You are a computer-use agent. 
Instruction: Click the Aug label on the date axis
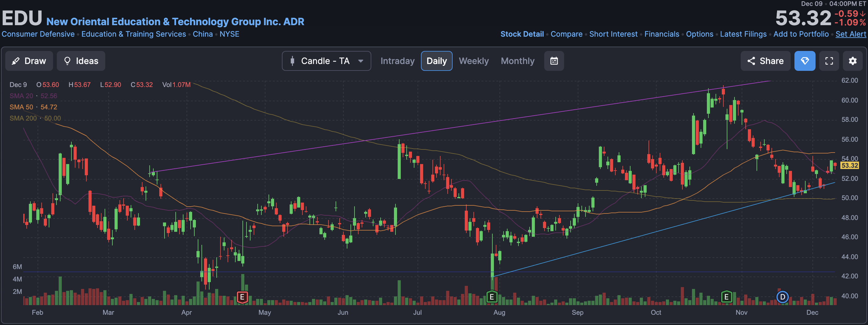pyautogui.click(x=499, y=313)
